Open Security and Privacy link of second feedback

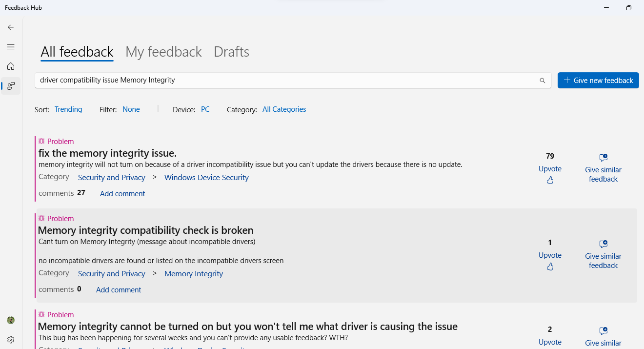[x=112, y=274]
